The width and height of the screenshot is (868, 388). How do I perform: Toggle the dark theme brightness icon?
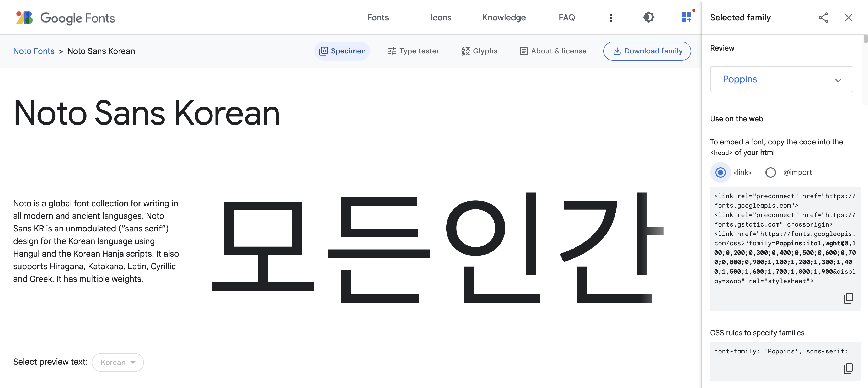648,18
